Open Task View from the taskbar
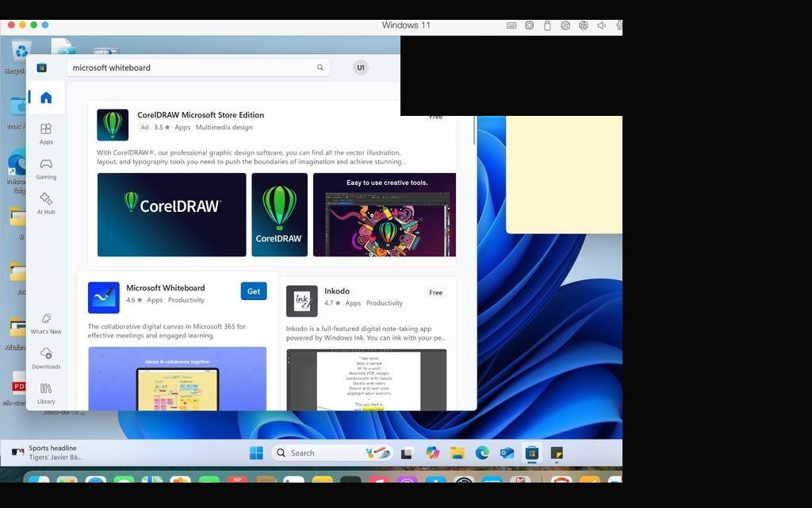 click(407, 453)
